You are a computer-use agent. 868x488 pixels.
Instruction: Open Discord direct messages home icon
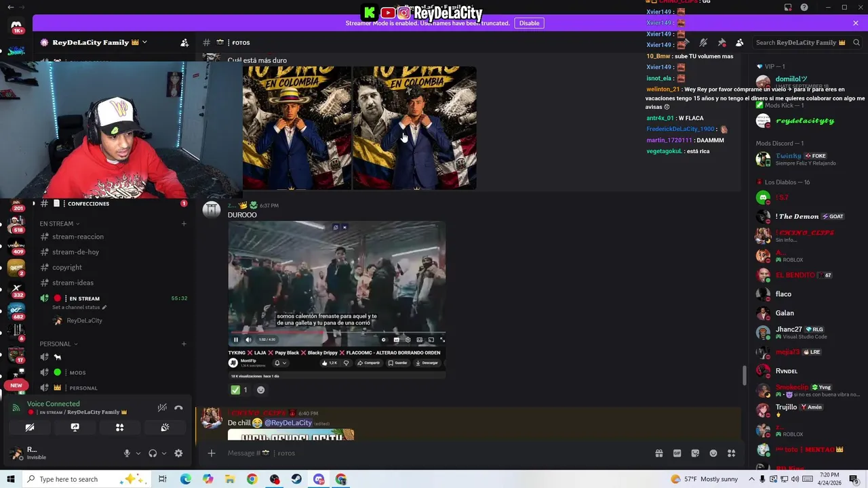[x=16, y=26]
